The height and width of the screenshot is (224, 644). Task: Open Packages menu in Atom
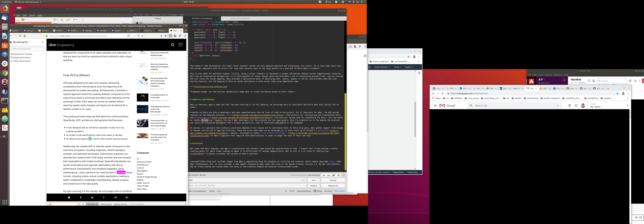(x=172, y=15)
